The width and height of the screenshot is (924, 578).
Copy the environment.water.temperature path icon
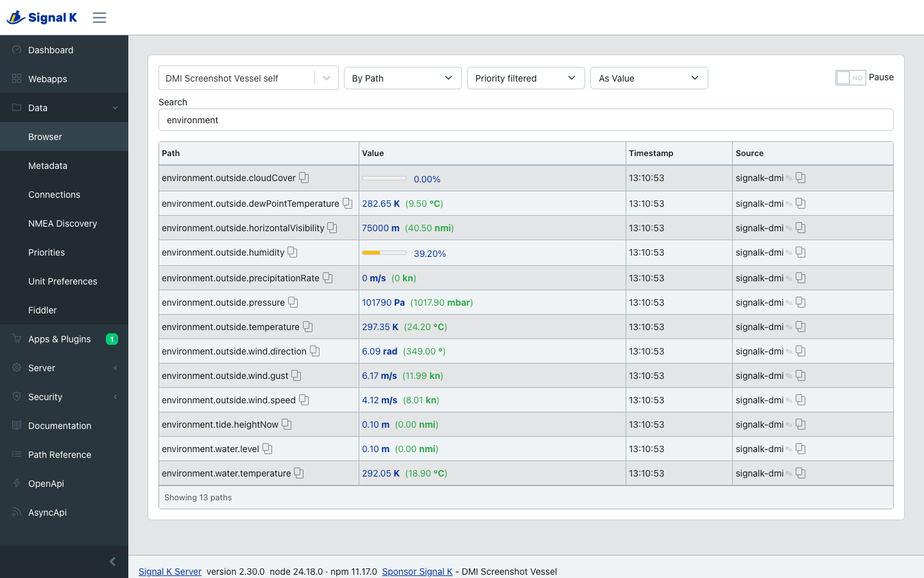(x=299, y=473)
